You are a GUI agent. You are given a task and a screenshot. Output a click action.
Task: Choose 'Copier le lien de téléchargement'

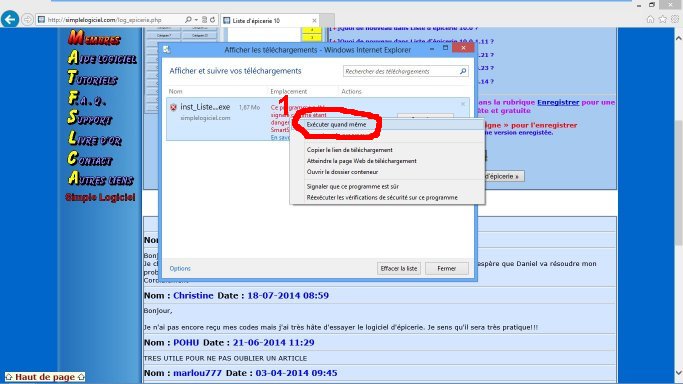tap(349, 150)
